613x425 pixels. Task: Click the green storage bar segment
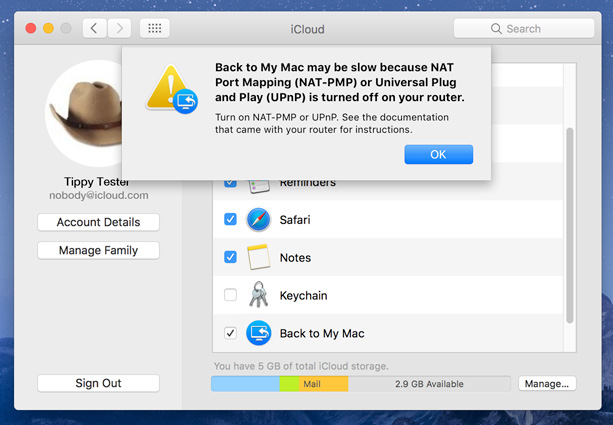coord(289,384)
